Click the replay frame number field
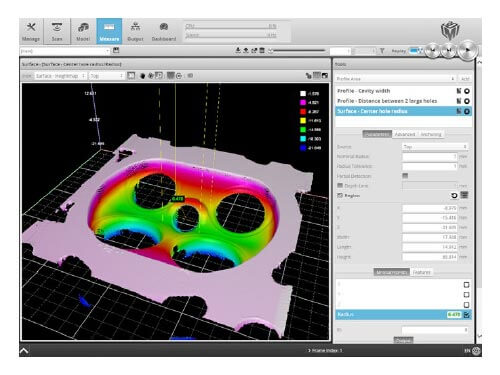The width and height of the screenshot is (500, 375). 340,51
